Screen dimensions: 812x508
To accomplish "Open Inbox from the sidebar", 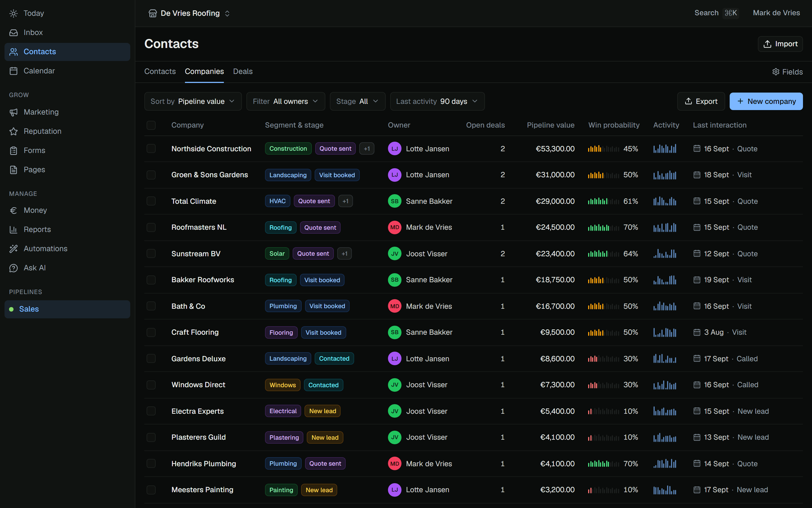I will click(x=67, y=32).
